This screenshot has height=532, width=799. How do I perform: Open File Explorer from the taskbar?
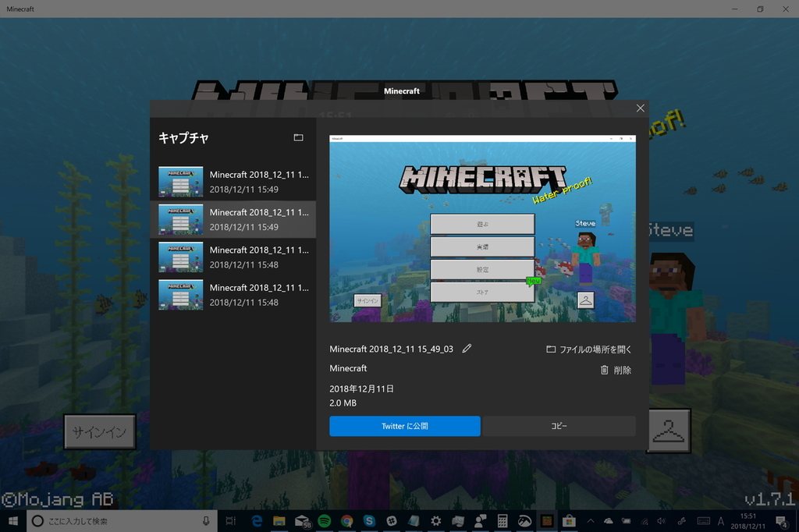coord(279,521)
